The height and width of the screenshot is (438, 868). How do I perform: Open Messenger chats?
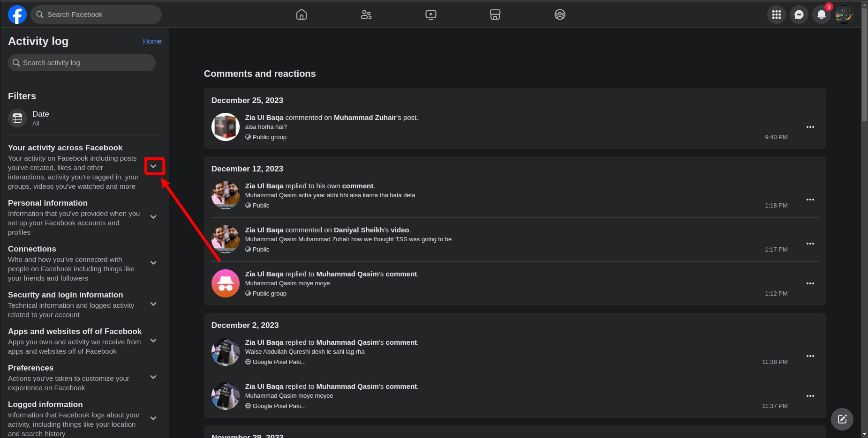[799, 15]
